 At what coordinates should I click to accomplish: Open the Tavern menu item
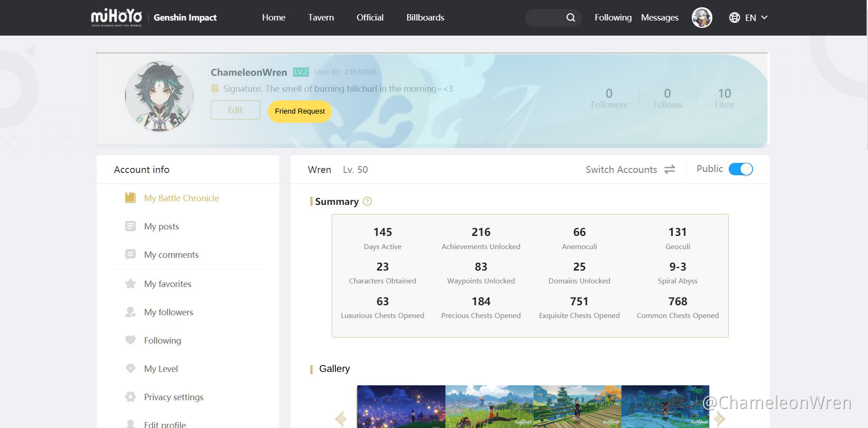[x=321, y=18]
